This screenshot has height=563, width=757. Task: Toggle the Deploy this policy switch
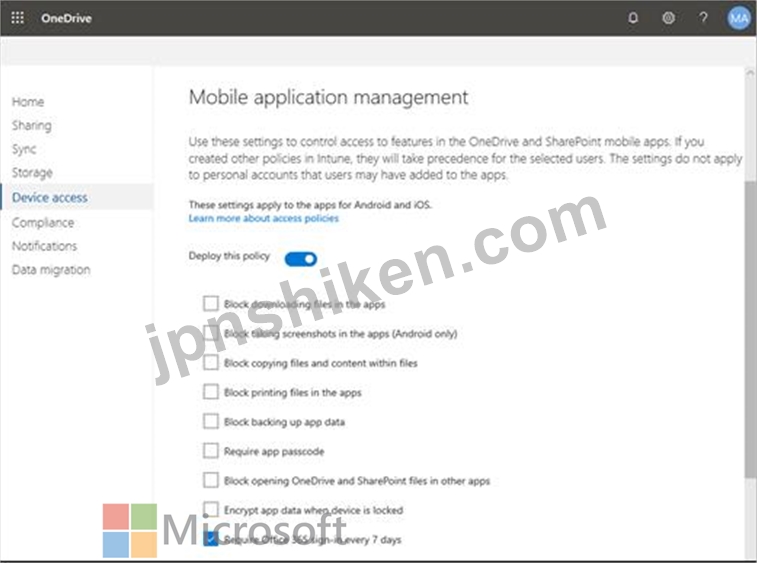tap(301, 259)
